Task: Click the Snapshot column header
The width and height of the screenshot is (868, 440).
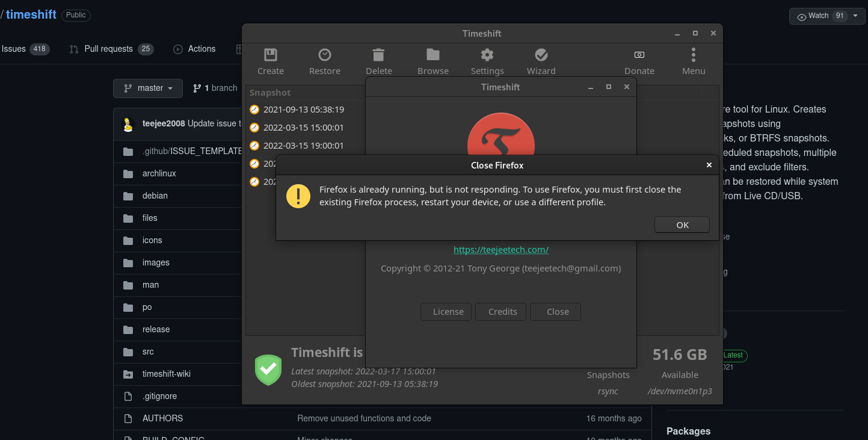Action: [270, 93]
